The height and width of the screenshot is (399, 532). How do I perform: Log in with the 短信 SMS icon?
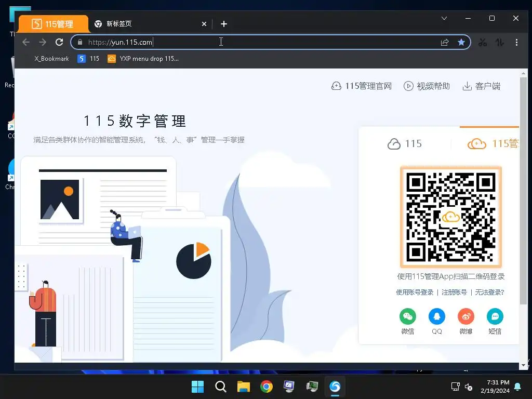(495, 316)
